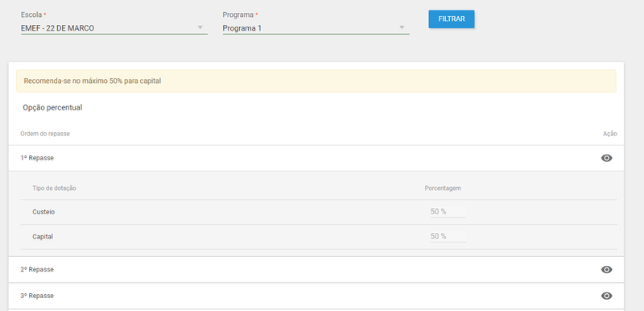Toggle visibility eye for 3º Repasse
This screenshot has width=644, height=311.
[x=606, y=296]
